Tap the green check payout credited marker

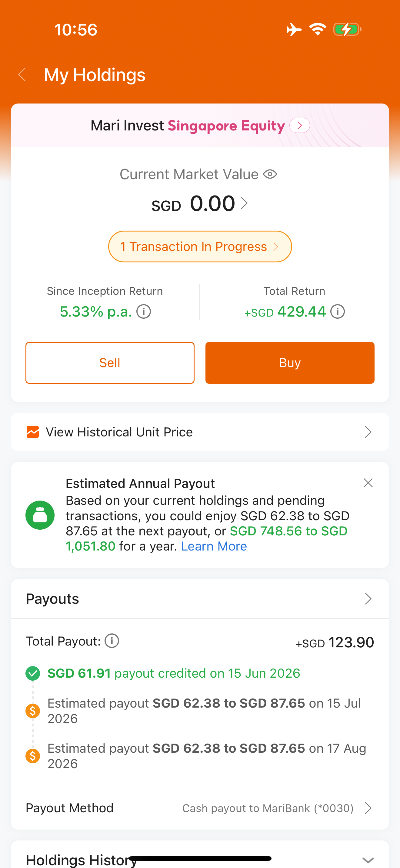(x=33, y=673)
